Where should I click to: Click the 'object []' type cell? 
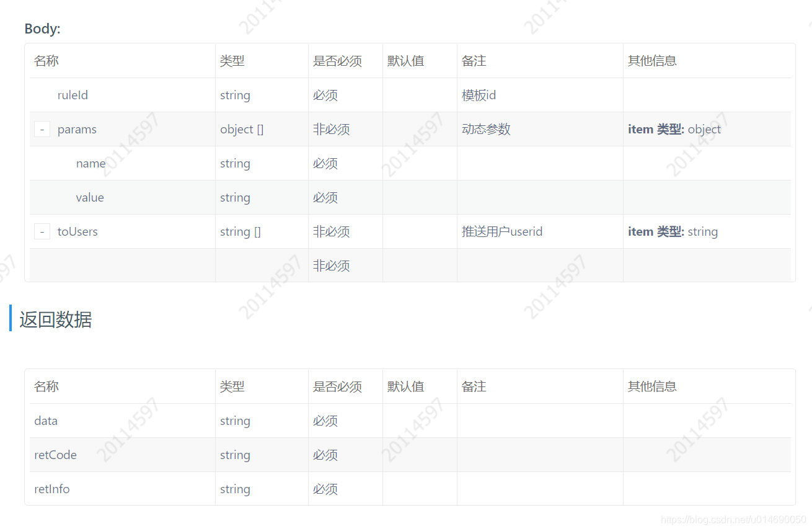(242, 129)
